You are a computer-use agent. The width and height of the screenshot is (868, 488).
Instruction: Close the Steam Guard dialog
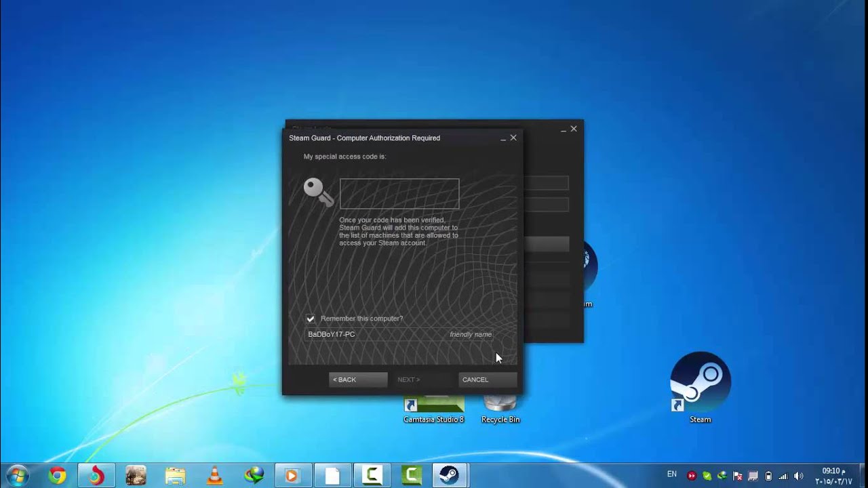(x=513, y=138)
